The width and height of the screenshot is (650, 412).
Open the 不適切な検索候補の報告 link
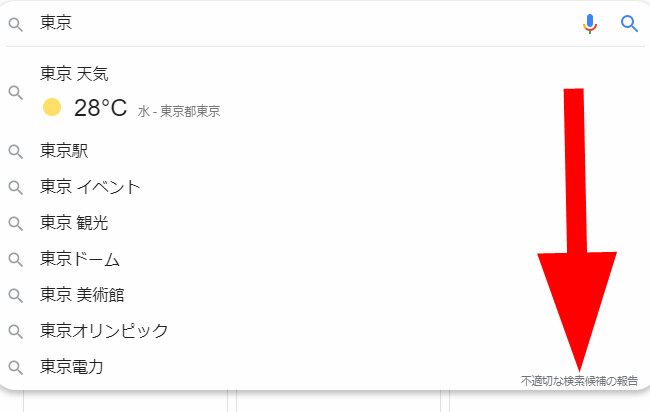pyautogui.click(x=579, y=381)
